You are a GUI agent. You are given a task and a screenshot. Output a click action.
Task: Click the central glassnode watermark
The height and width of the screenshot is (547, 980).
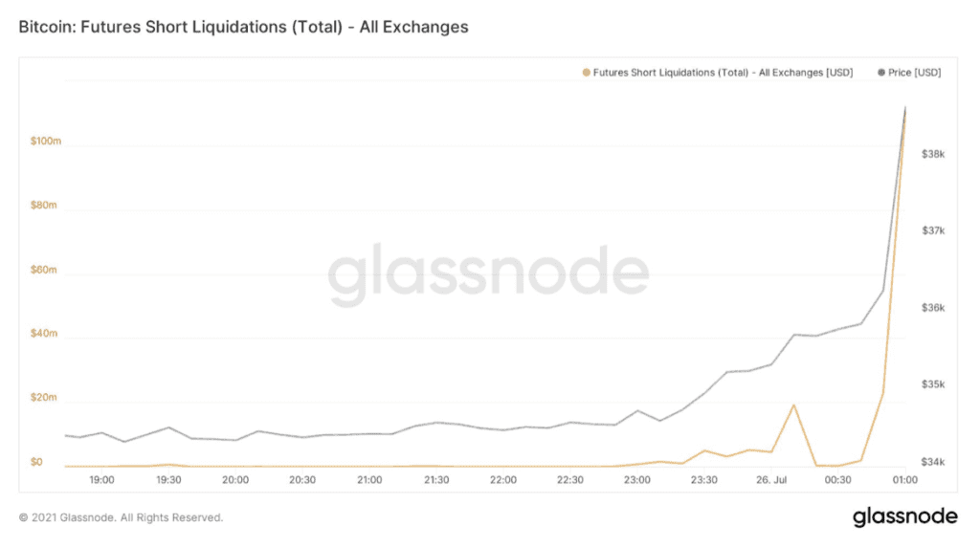(x=488, y=274)
